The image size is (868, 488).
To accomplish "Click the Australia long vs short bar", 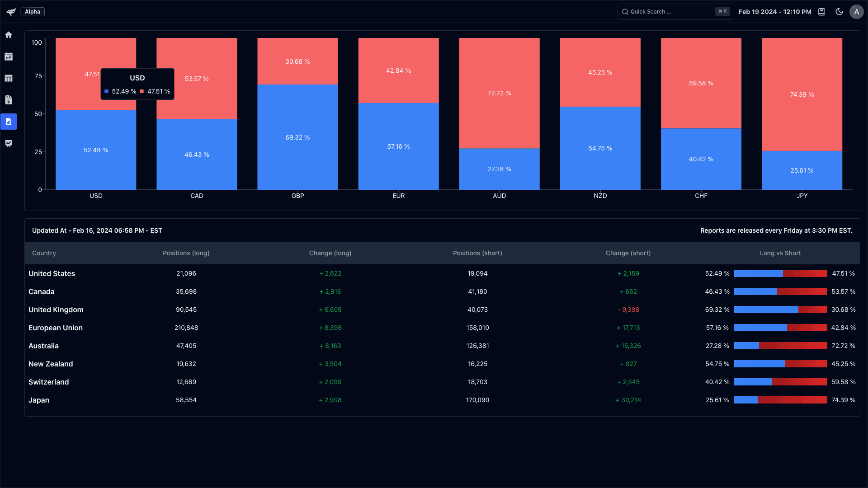I will [x=780, y=346].
